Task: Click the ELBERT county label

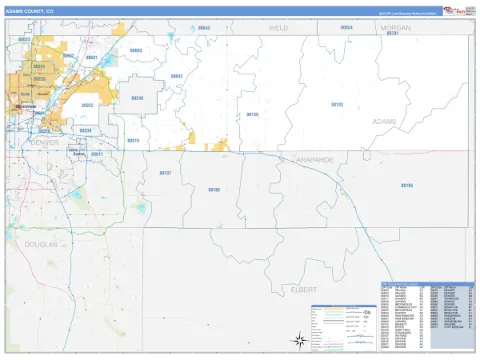Action: (x=304, y=290)
